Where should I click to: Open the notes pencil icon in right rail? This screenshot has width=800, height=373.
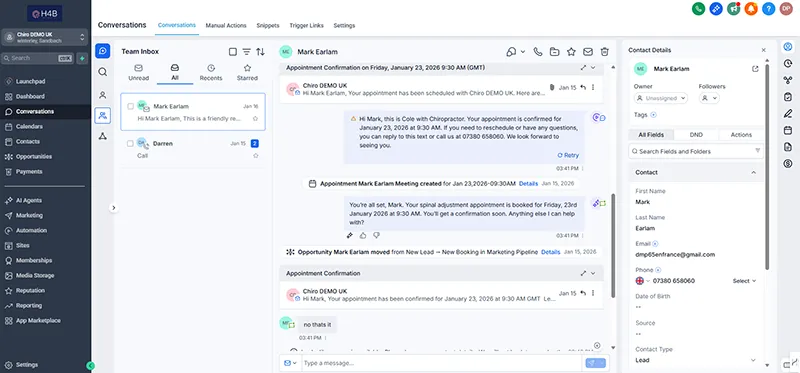click(x=788, y=114)
